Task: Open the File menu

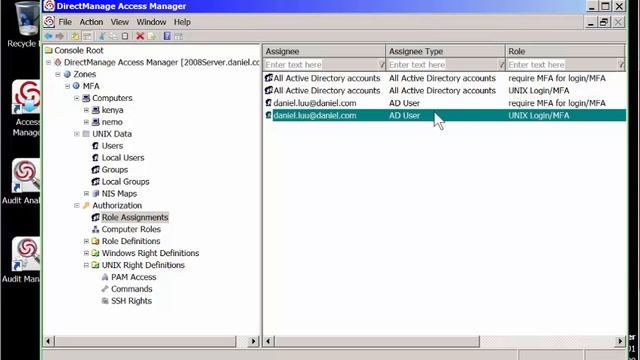Action: [65, 22]
